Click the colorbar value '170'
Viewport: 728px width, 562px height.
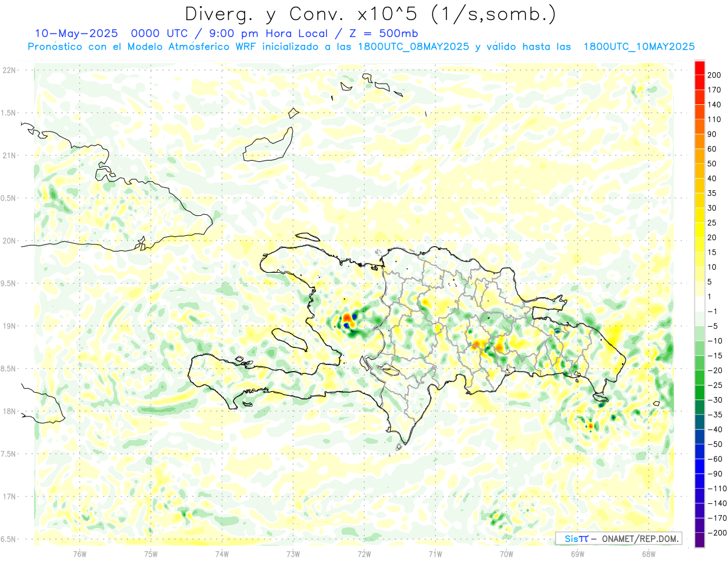coord(714,90)
